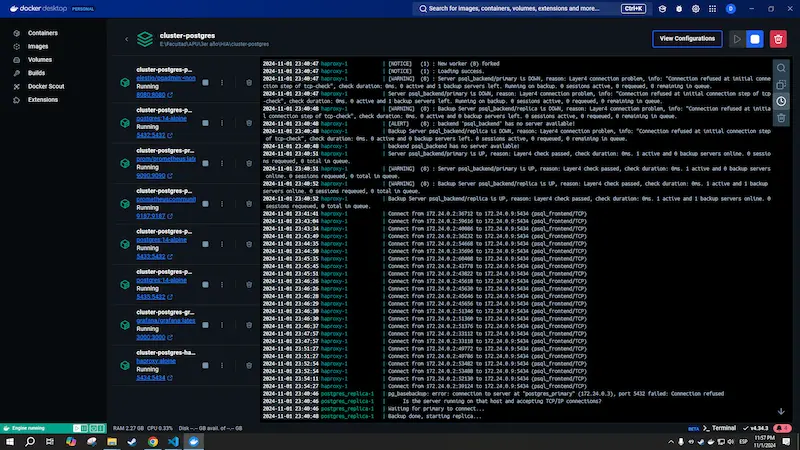Stop the haproxy container on port 5434:5434
This screenshot has width=800, height=450.
(x=205, y=365)
